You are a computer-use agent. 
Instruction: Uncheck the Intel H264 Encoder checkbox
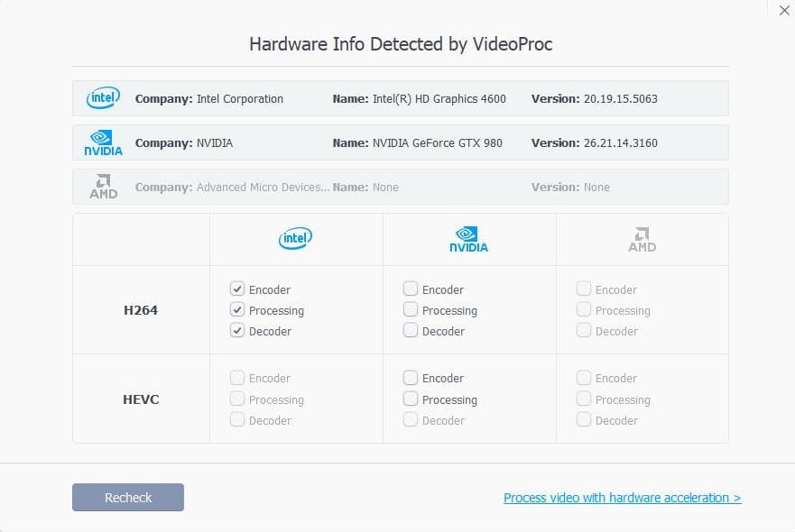(x=236, y=289)
